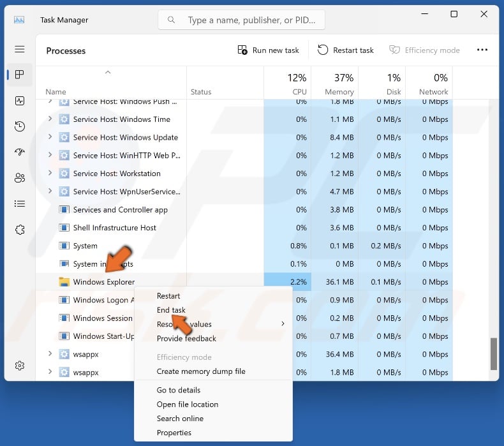
Task: Open the Details sidebar icon
Action: tap(20, 204)
